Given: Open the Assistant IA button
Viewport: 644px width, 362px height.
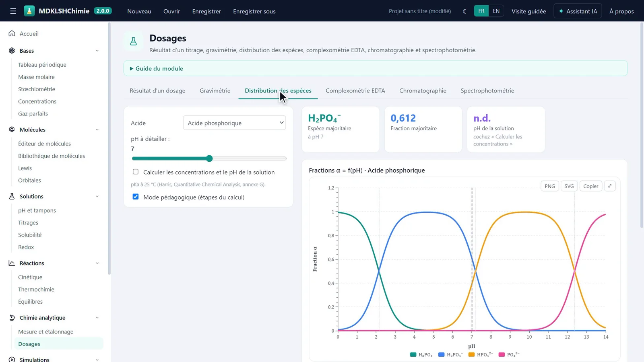Looking at the screenshot, I should [x=578, y=11].
